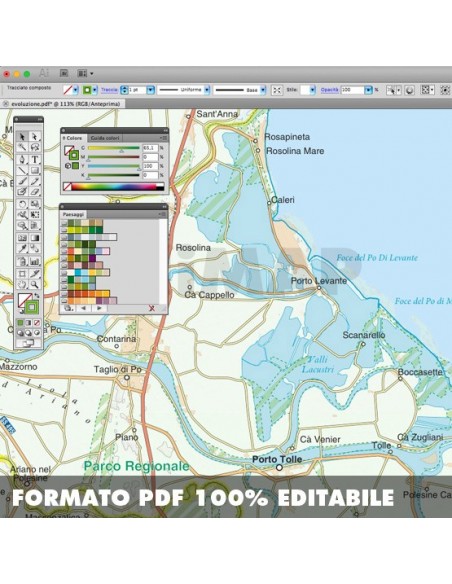Click the Y (yellow) slider track
452x584 pixels.
pos(114,166)
